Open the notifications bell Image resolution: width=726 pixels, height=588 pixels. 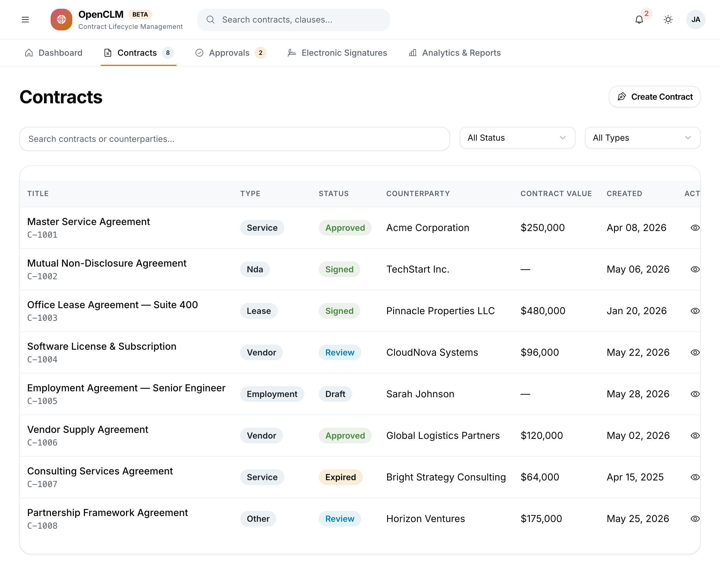tap(639, 20)
